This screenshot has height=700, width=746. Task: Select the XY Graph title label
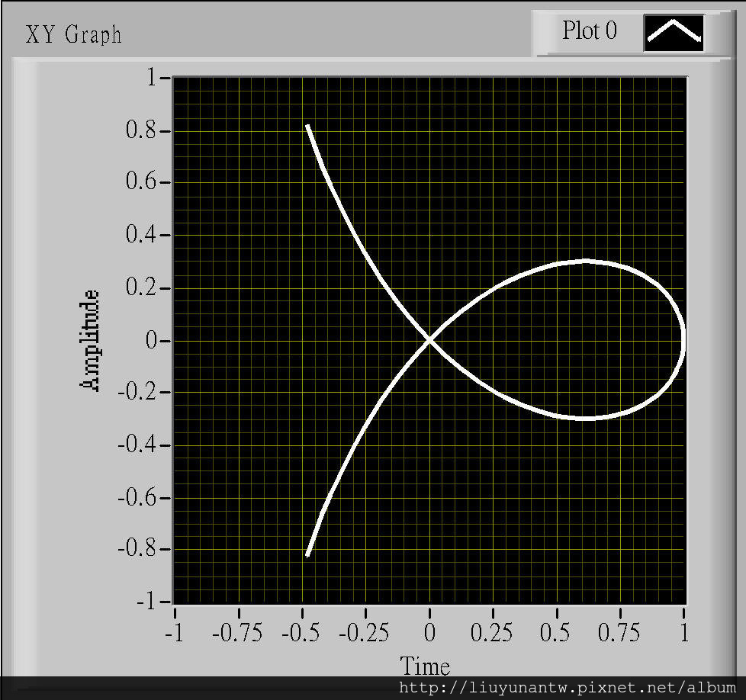click(73, 35)
